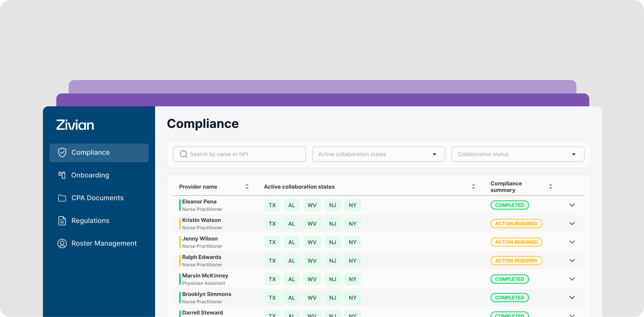This screenshot has width=644, height=317.
Task: Click the search magnifier icon
Action: (x=183, y=154)
